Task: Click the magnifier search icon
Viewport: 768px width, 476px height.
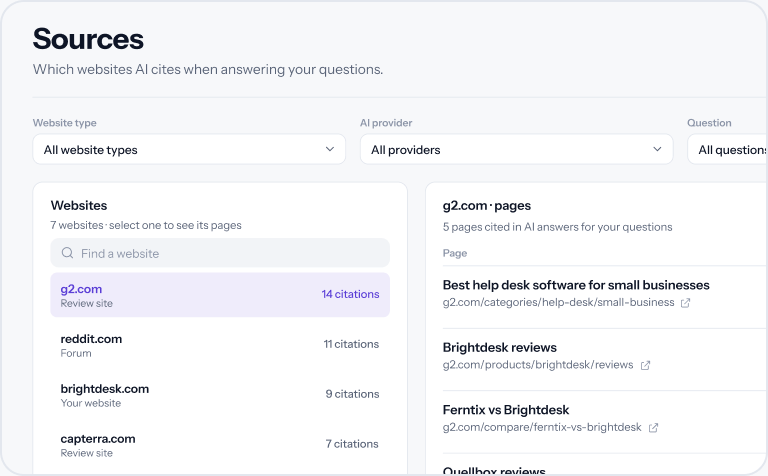Action: (67, 253)
